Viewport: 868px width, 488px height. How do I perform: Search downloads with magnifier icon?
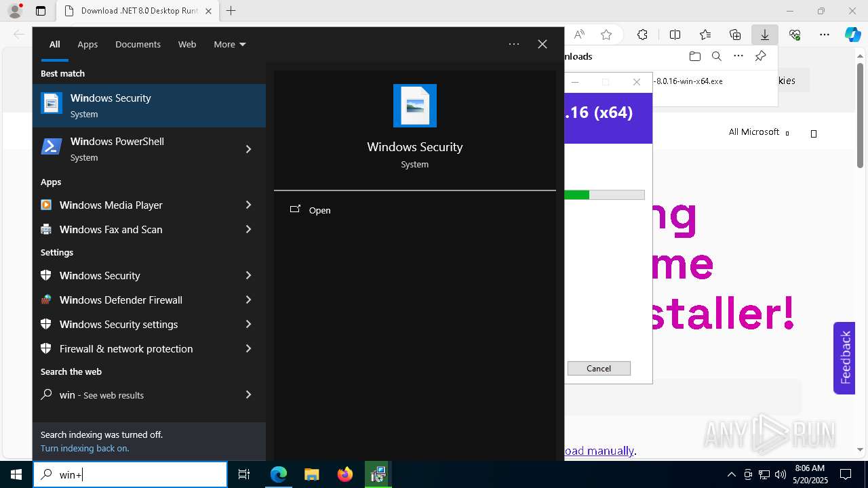(x=716, y=56)
